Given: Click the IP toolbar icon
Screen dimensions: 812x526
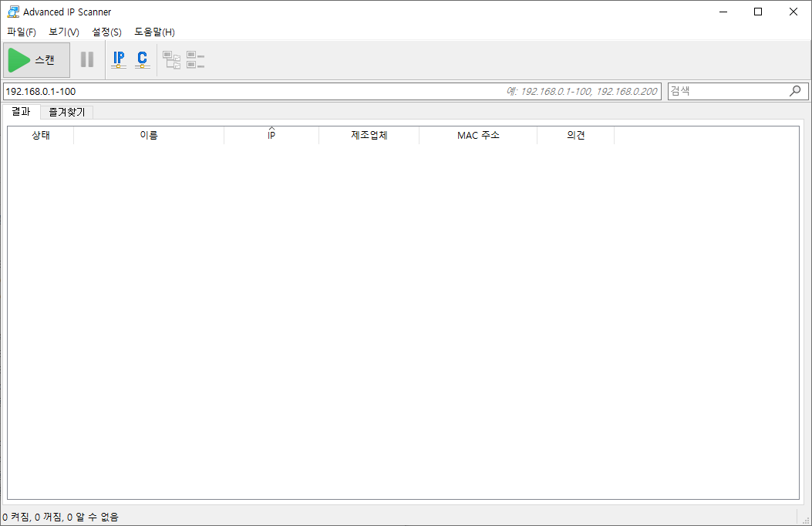Looking at the screenshot, I should tap(119, 59).
